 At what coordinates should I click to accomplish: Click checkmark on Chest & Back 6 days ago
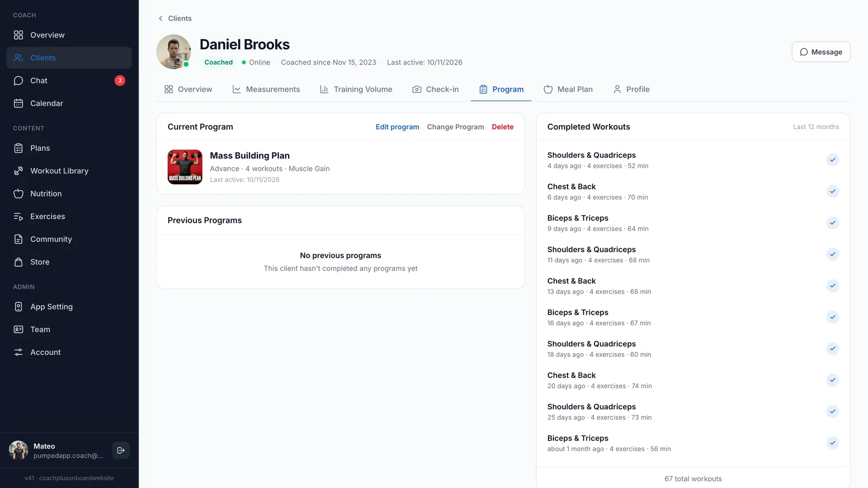click(x=833, y=191)
